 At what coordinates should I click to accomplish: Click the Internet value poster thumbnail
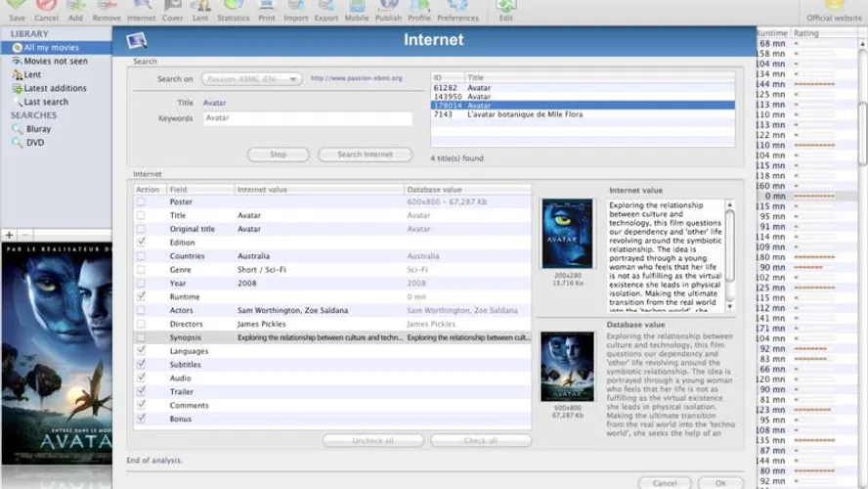(567, 234)
